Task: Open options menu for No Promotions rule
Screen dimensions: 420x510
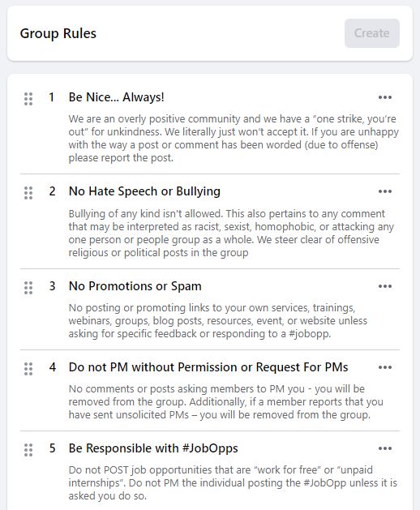Action: (x=385, y=286)
